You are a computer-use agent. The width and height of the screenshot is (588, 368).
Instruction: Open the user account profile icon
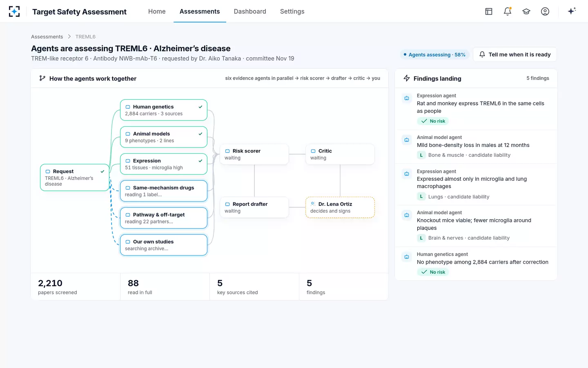point(545,11)
